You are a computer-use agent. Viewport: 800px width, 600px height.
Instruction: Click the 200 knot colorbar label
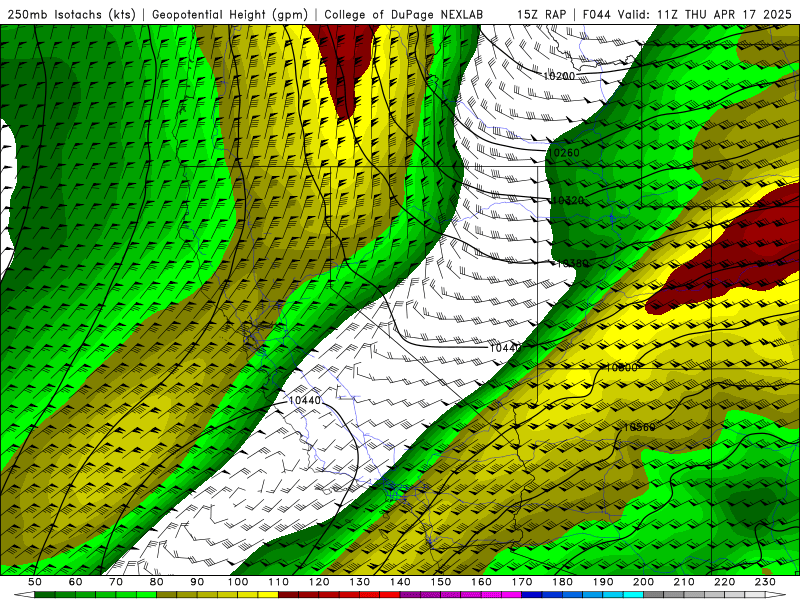(x=643, y=582)
